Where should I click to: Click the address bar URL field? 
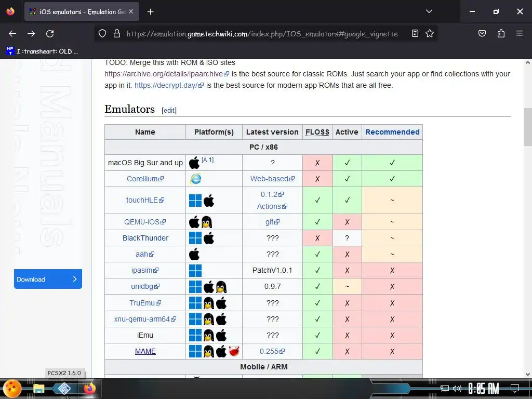pos(262,34)
